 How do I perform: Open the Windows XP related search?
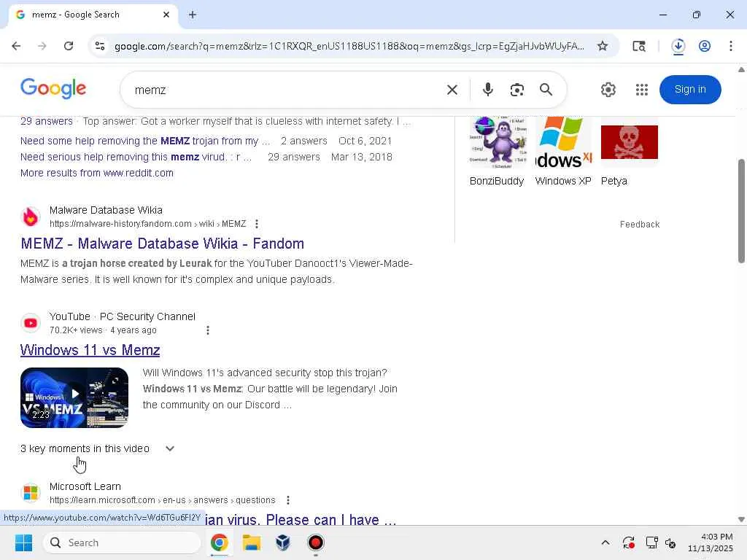pos(563,152)
